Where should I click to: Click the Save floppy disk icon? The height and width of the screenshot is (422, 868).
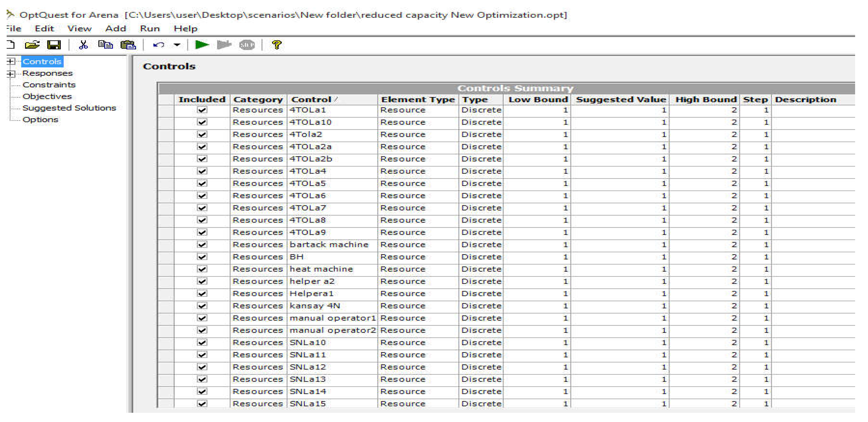[54, 44]
